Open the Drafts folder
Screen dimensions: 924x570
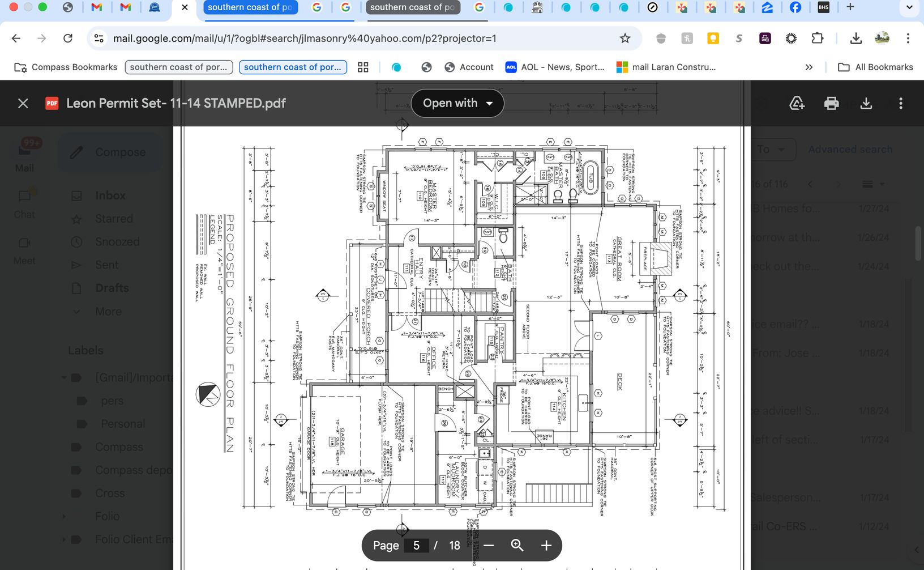point(112,288)
